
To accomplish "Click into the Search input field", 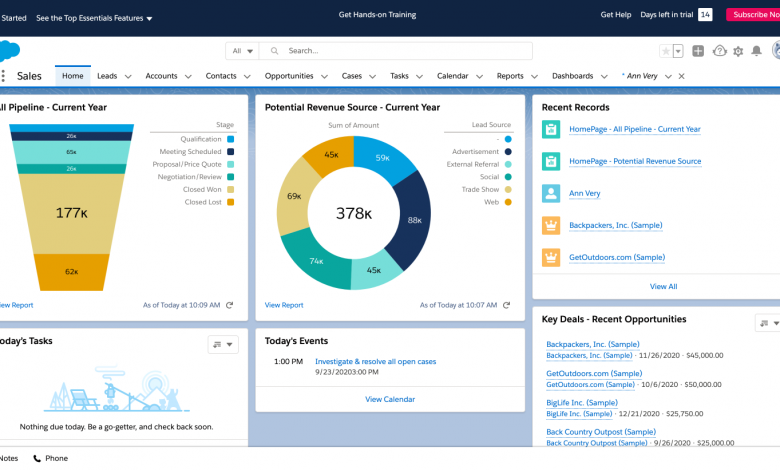I will coord(400,50).
